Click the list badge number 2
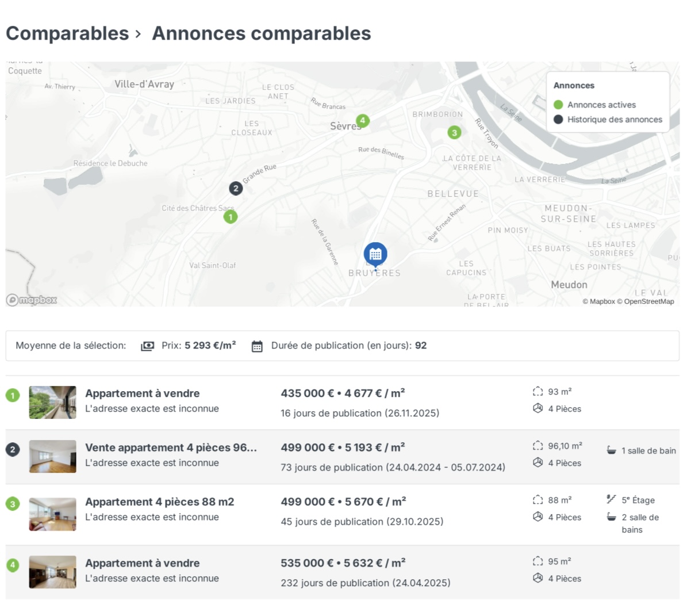Viewport: 691px width, 616px height. click(13, 450)
